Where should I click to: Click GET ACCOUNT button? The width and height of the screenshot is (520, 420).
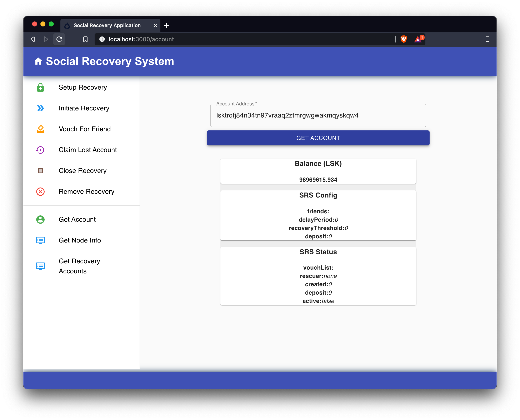tap(319, 137)
